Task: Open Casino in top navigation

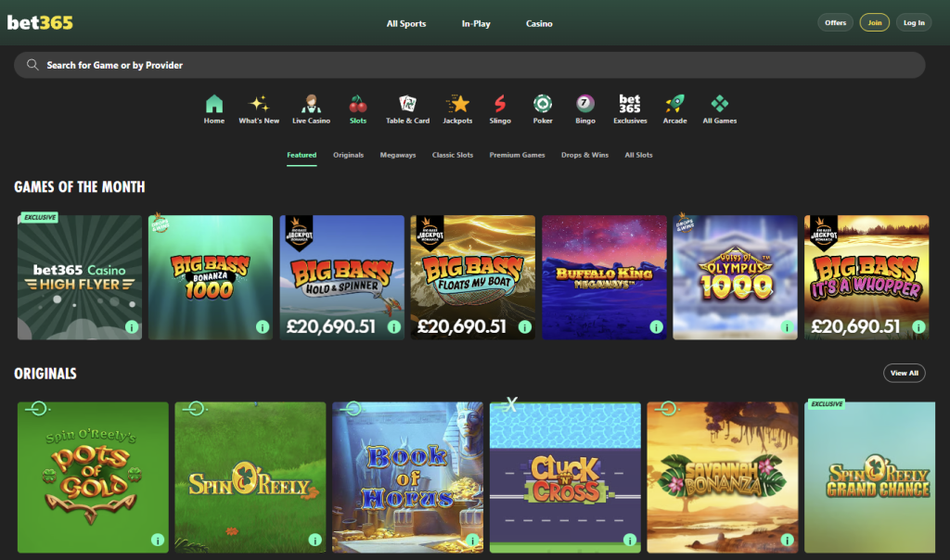Action: pos(539,23)
